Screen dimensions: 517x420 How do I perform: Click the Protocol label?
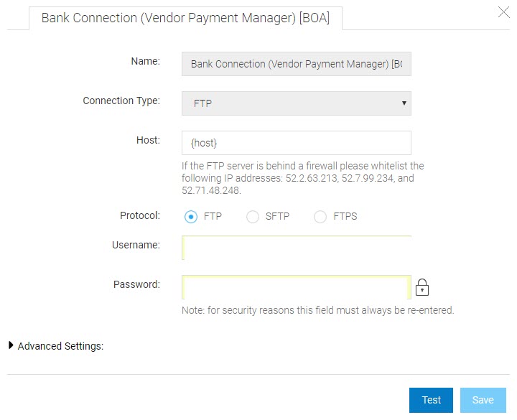(x=140, y=215)
